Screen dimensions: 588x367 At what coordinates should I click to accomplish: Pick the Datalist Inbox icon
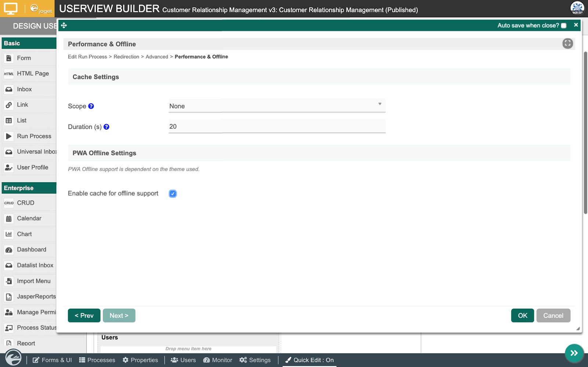(9, 265)
